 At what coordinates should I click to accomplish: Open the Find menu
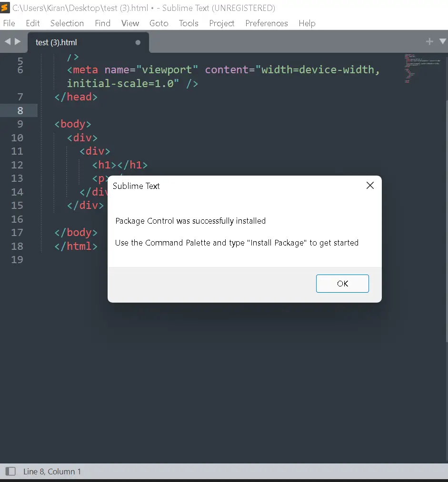tap(102, 23)
